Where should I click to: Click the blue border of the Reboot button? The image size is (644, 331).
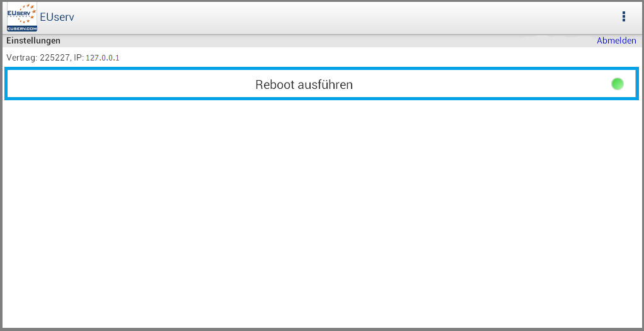click(x=322, y=69)
